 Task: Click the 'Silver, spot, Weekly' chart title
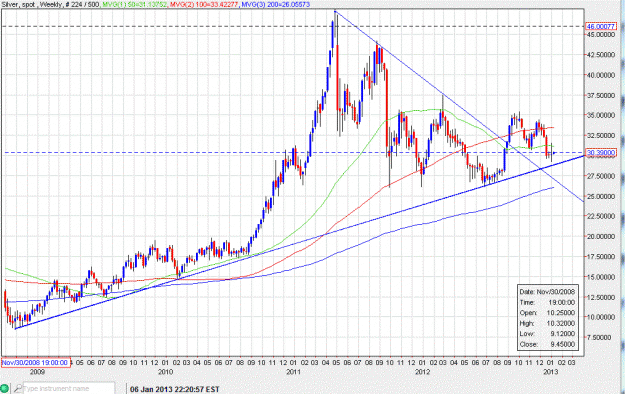32,4
